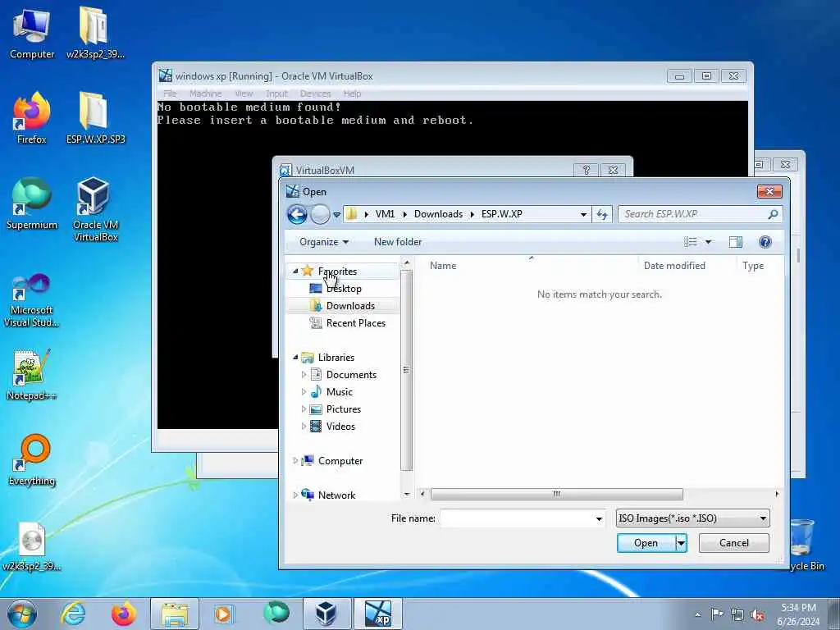Open Oracle VM VirtualBox desktop icon
The image size is (840, 630).
(95, 209)
